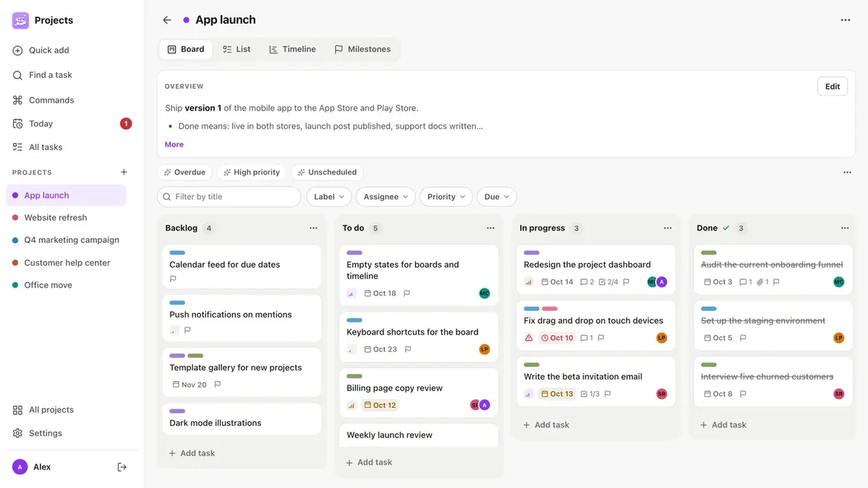Click the Edit overview button
The height and width of the screenshot is (488, 868).
pos(833,87)
